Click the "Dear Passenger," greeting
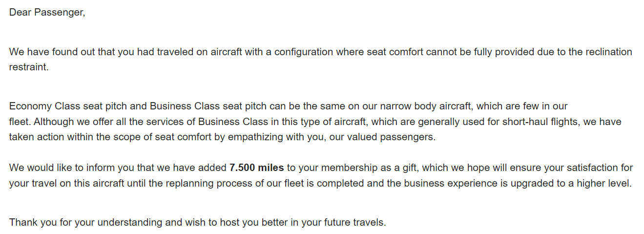The image size is (644, 234). [47, 13]
